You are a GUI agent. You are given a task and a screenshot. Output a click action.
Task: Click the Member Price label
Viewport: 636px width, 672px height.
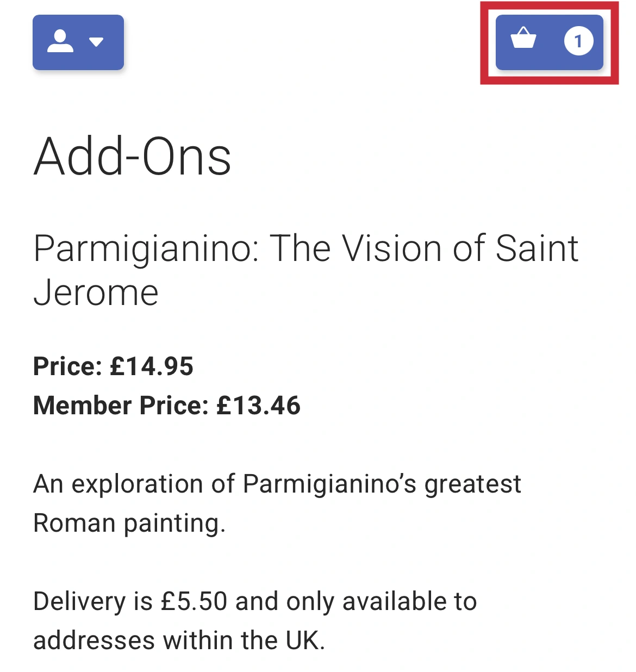pyautogui.click(x=121, y=406)
